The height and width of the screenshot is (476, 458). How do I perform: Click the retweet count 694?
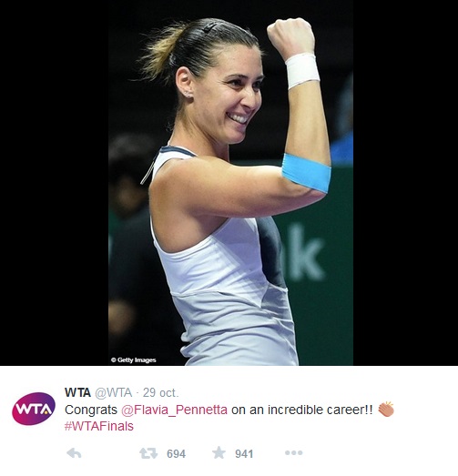click(176, 454)
